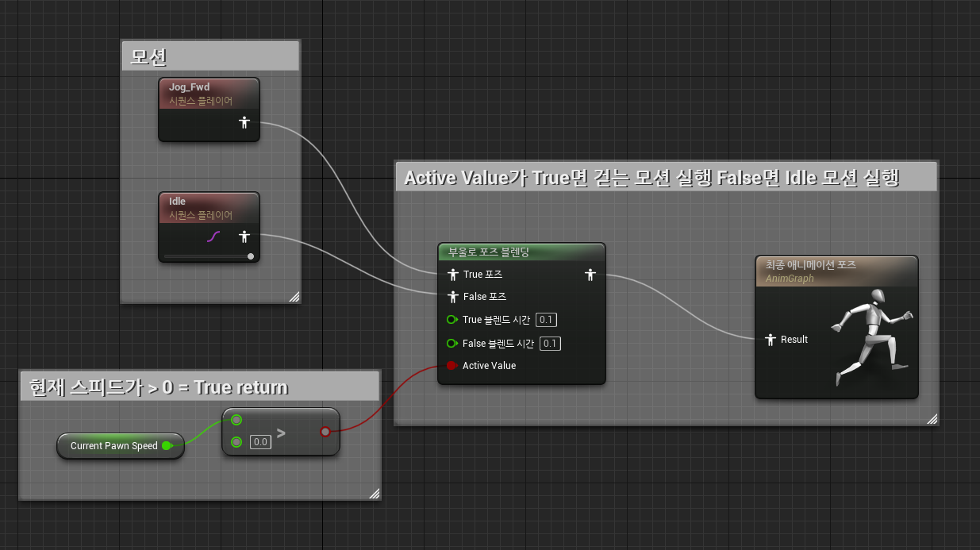Click the True 블렌드 시간 green pin

(452, 320)
